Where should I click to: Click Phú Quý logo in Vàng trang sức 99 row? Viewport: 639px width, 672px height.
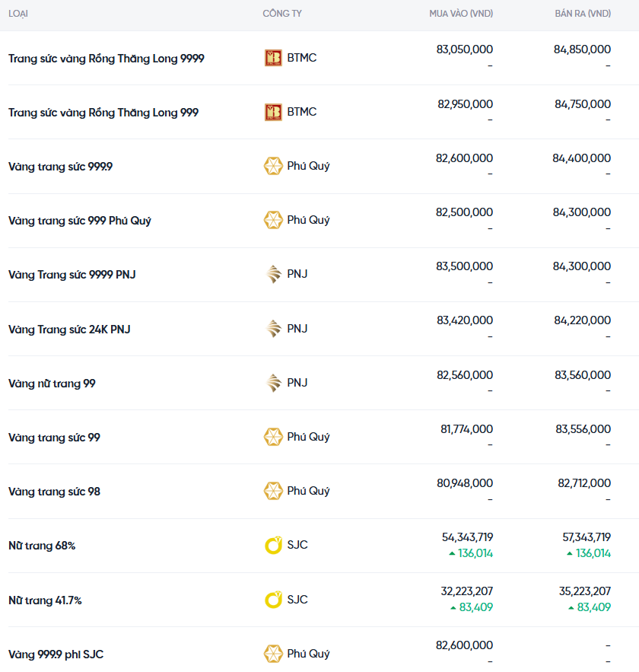tap(273, 437)
